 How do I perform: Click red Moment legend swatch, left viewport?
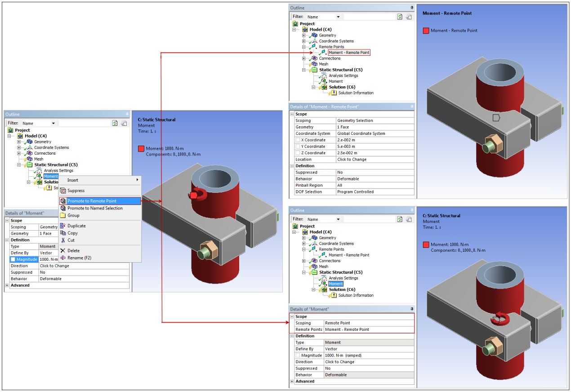tap(141, 149)
